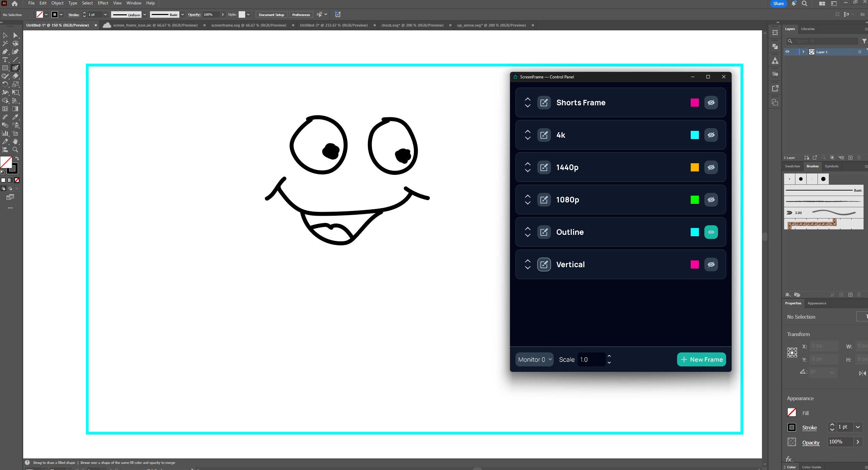This screenshot has height=470, width=868.
Task: Expand Layer 1 sublayers
Action: coord(804,52)
